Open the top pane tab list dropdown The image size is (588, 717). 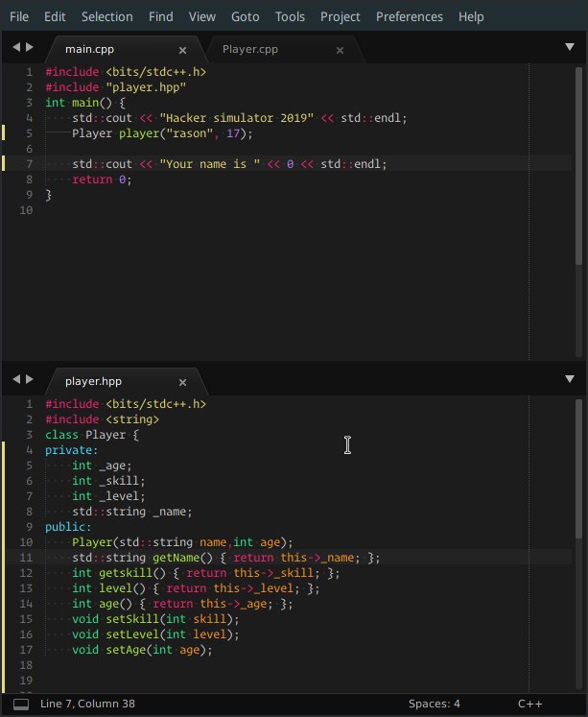coord(569,47)
